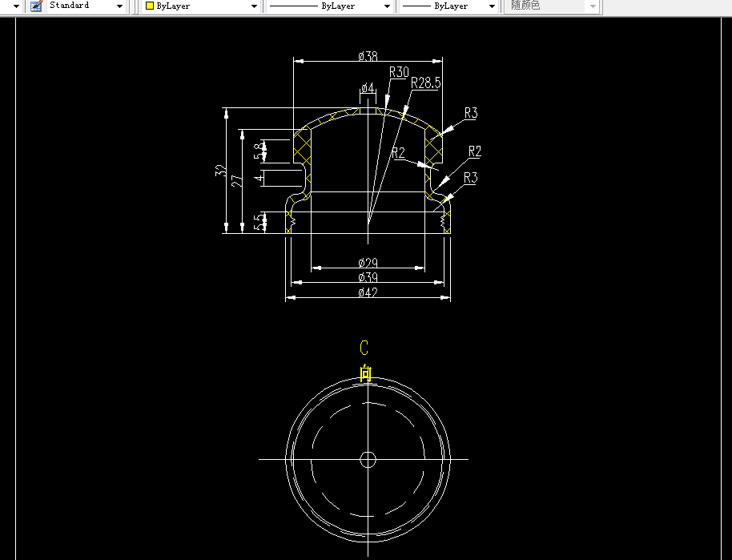Click the table style icon beside Standard
The height and width of the screenshot is (560, 732).
tap(36, 6)
